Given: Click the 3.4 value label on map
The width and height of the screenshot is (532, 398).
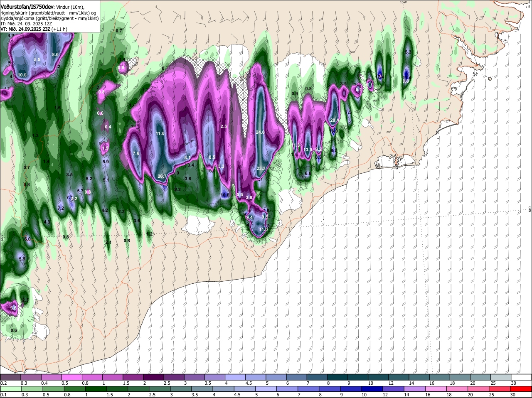Looking at the screenshot, I should coord(191,165).
